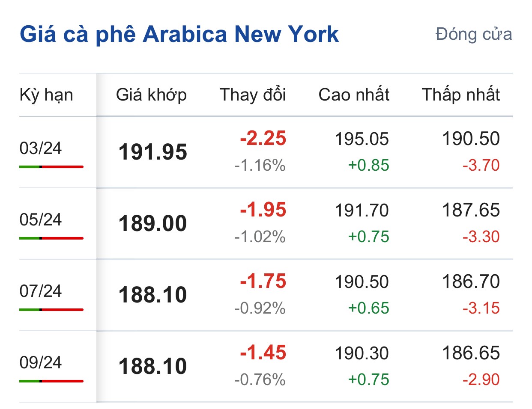Click the 'Cao nhất' column header
The height and width of the screenshot is (409, 532).
point(354,95)
